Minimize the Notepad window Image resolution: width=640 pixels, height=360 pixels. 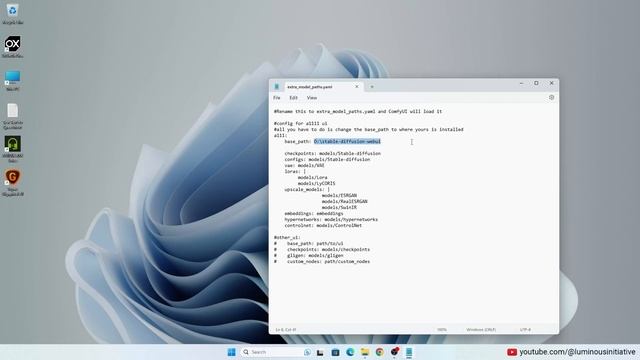521,83
